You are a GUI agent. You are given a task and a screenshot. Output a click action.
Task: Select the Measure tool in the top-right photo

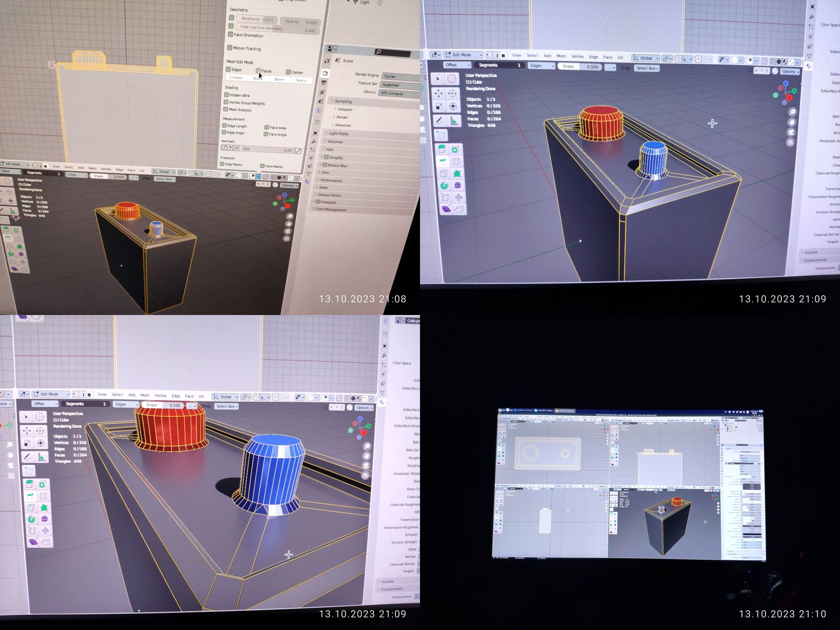point(454,121)
